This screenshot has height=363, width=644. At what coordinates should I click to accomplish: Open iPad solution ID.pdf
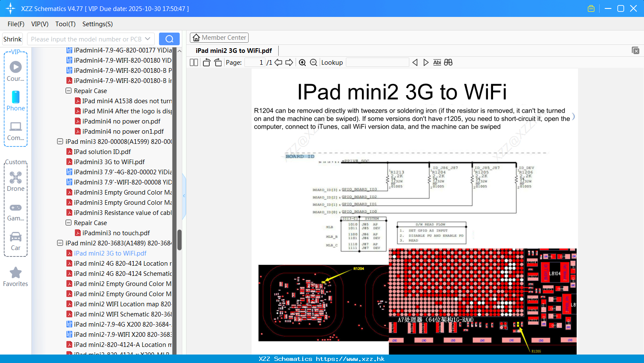(x=102, y=151)
